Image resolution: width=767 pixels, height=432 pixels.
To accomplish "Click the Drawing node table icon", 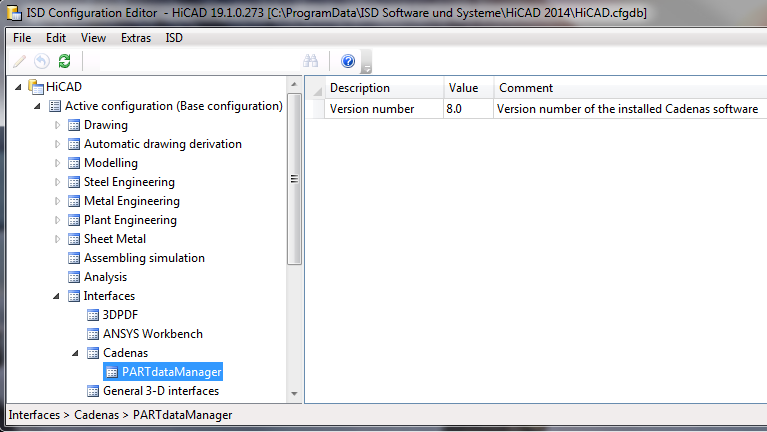I will (74, 125).
